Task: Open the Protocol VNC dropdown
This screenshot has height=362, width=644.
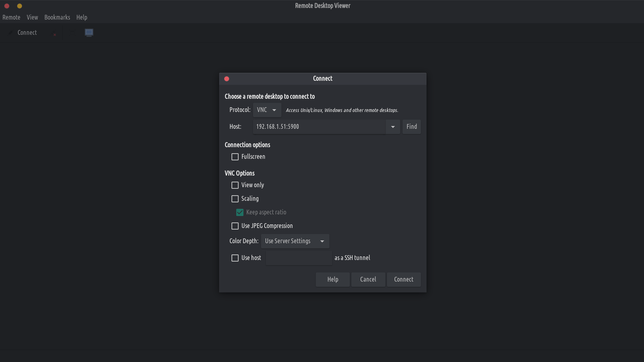Action: tap(267, 110)
